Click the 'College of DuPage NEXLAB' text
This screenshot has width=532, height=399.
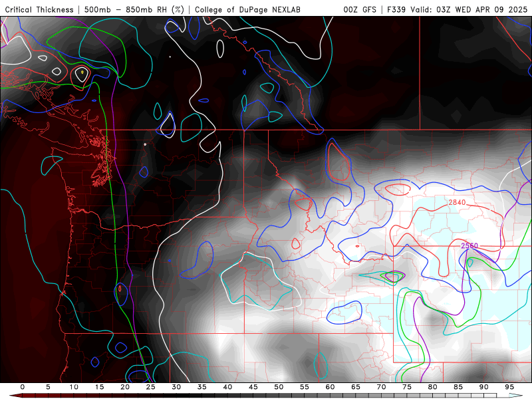point(247,9)
